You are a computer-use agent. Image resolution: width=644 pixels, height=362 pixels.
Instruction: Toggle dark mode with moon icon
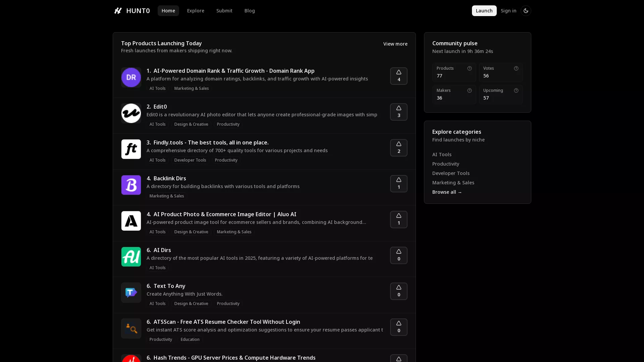coord(526,10)
